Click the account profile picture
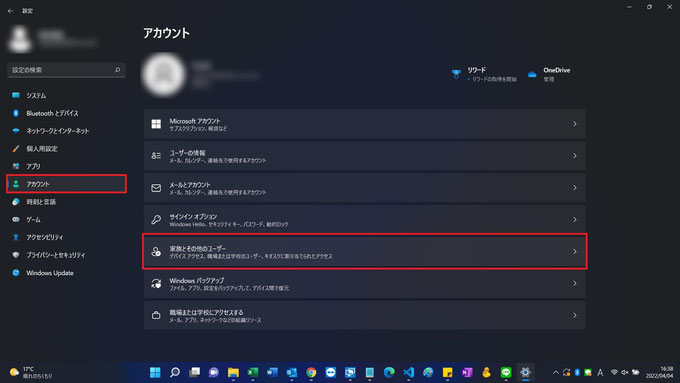Screen dimensions: 680x383 point(163,75)
